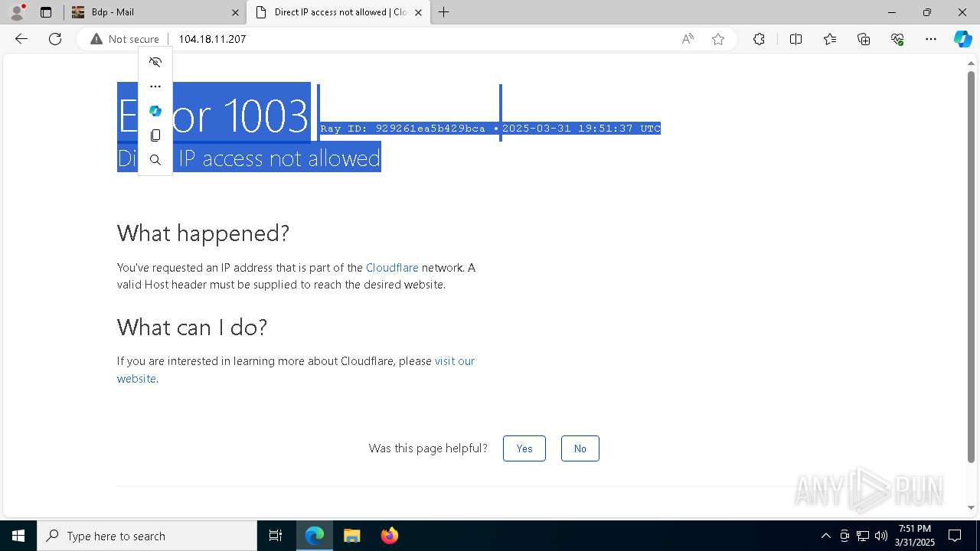Click the Ray ID text
980x551 pixels.
coord(403,129)
